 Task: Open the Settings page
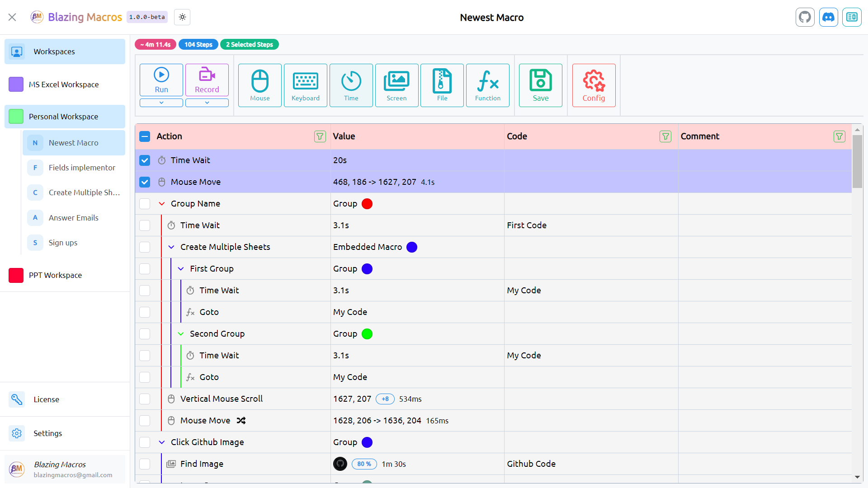tap(65, 433)
